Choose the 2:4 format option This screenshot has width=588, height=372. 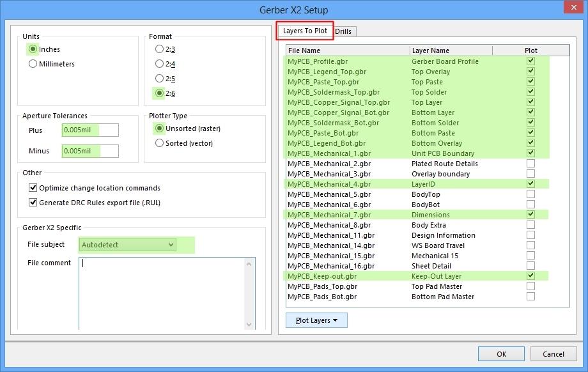coord(160,63)
